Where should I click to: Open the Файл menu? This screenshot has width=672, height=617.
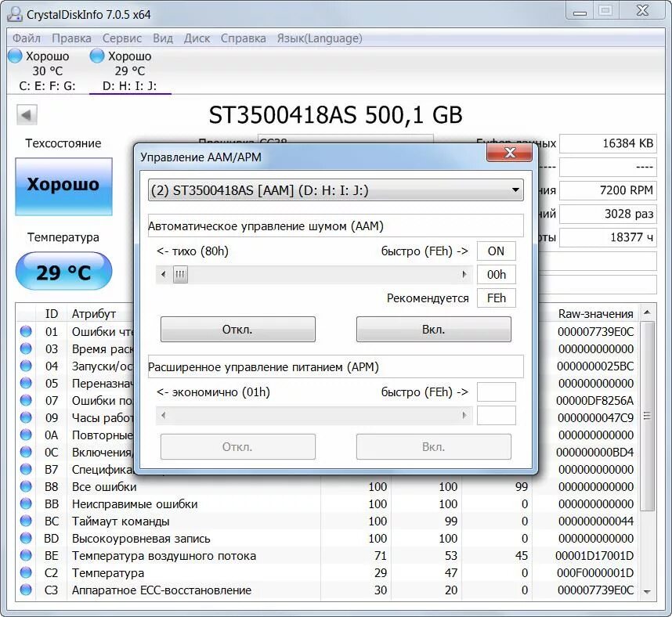coord(26,38)
